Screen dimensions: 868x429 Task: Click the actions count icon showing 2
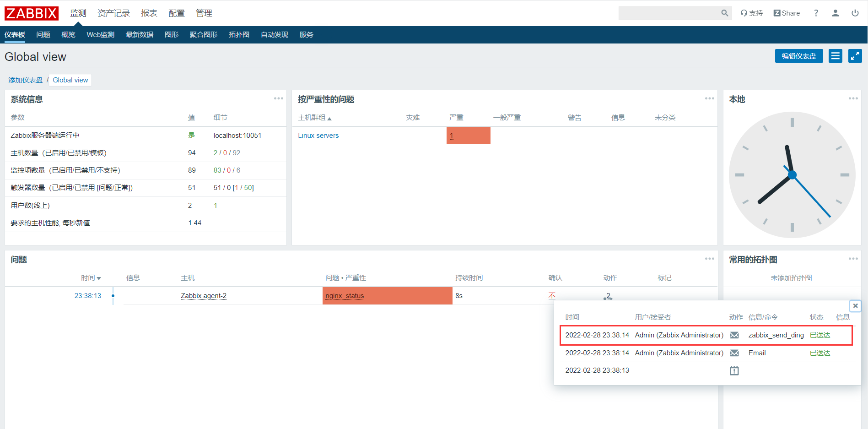coord(608,296)
